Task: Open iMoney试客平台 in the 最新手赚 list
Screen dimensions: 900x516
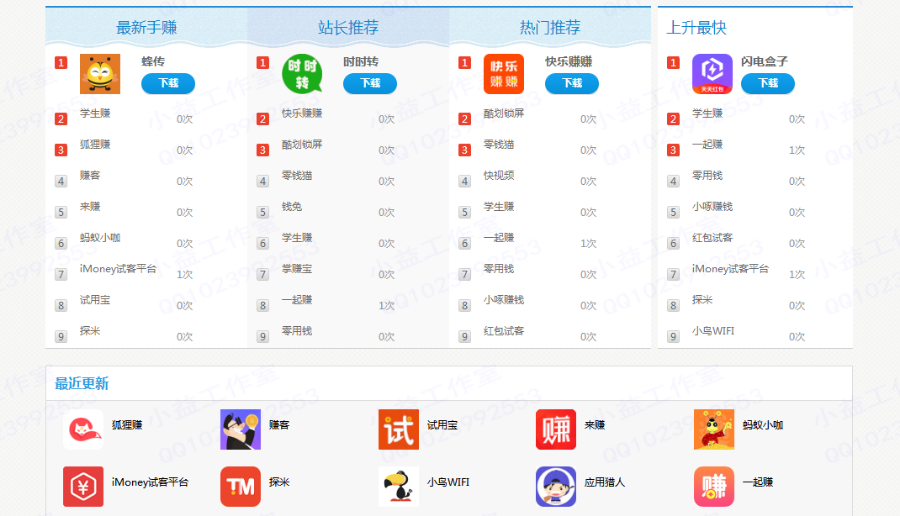Action: coord(118,269)
